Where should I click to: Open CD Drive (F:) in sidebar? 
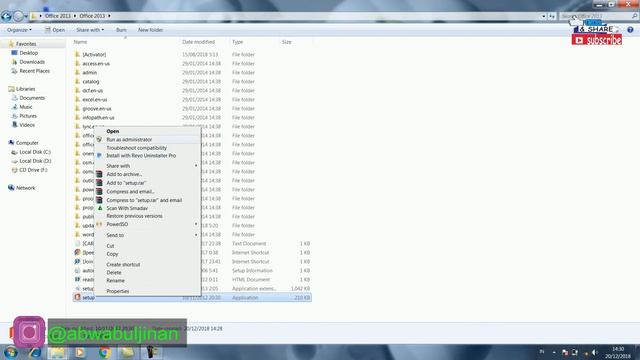click(33, 170)
